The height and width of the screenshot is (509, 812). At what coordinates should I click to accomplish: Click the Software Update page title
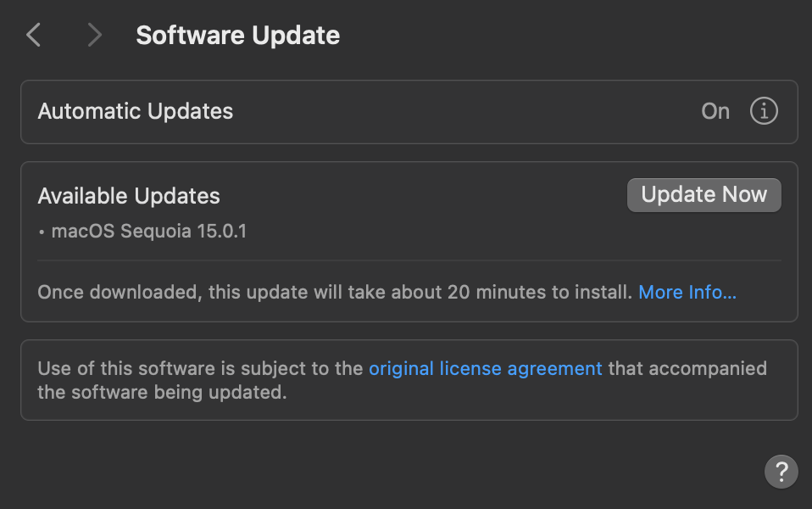237,36
